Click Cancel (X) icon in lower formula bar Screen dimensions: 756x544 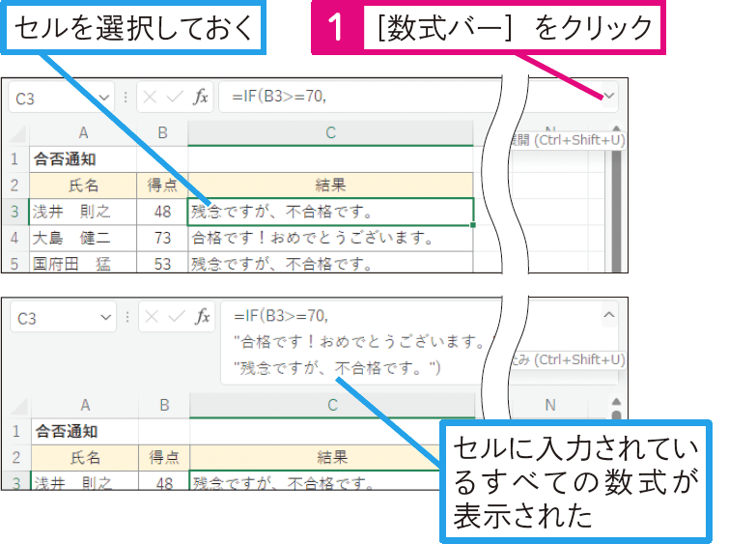pyautogui.click(x=152, y=317)
